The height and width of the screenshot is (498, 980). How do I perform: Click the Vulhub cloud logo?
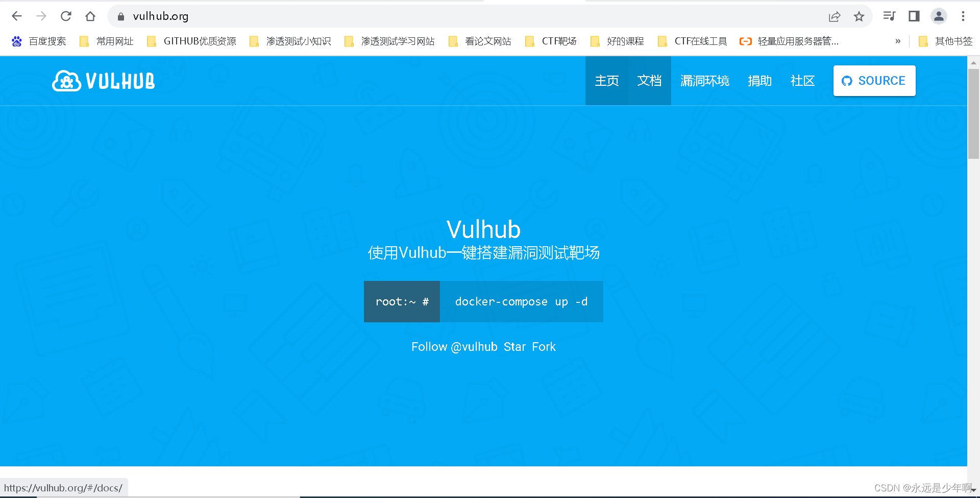click(66, 81)
